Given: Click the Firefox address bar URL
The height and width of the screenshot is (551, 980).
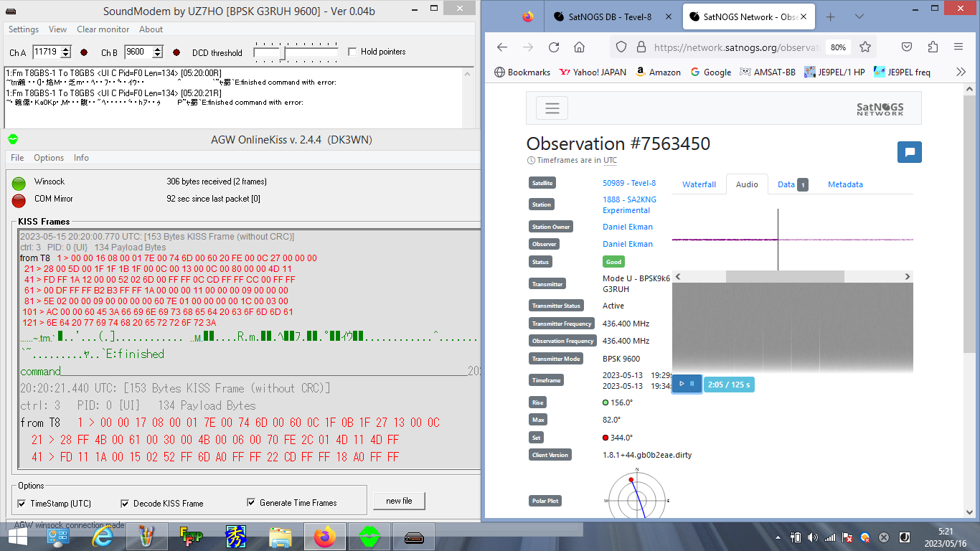Looking at the screenshot, I should click(x=737, y=47).
